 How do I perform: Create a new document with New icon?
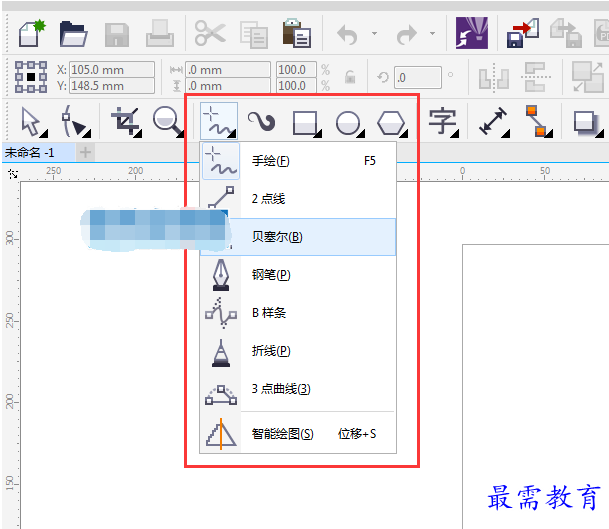coord(32,34)
